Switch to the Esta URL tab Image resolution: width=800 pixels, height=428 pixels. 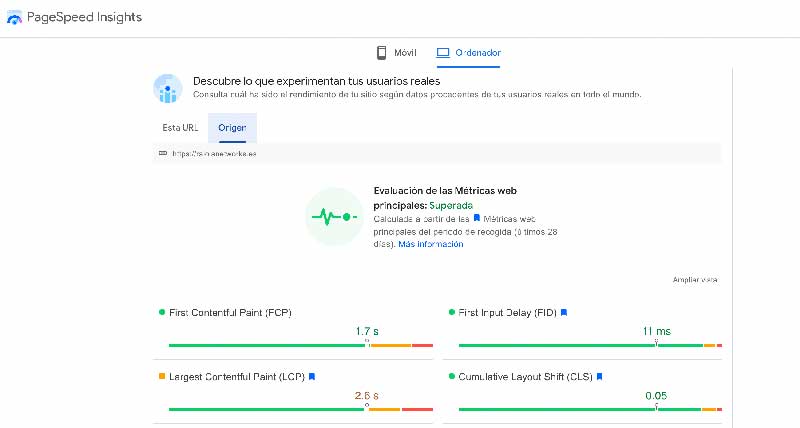(x=180, y=128)
